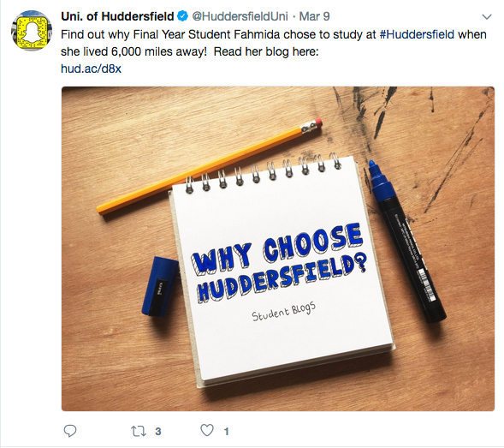Image resolution: width=504 pixels, height=448 pixels.
Task: Click the spiral binding of the notepad
Action: pyautogui.click(x=263, y=174)
